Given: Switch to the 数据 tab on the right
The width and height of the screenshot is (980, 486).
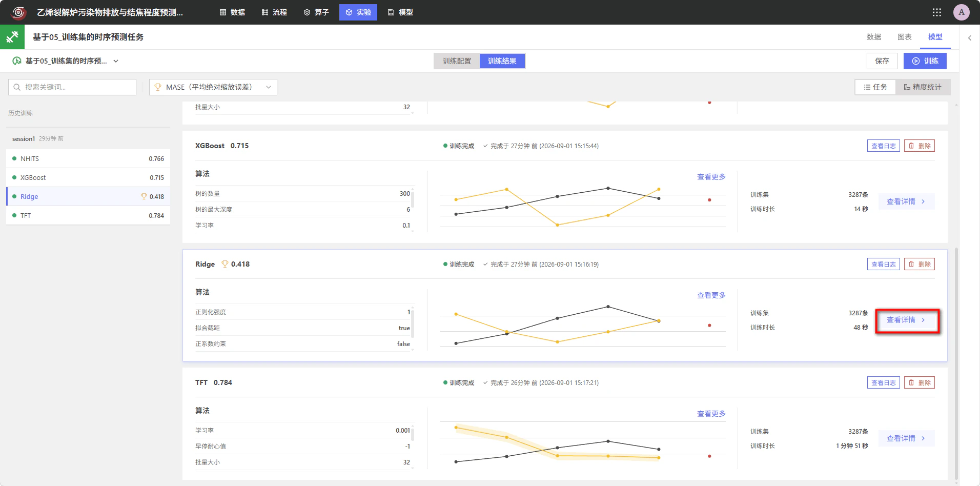Looking at the screenshot, I should (x=874, y=37).
